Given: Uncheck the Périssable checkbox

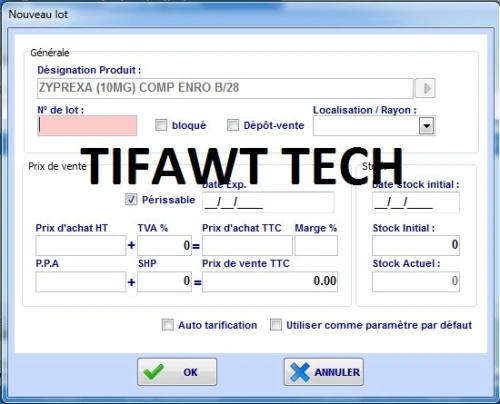Looking at the screenshot, I should 131,200.
